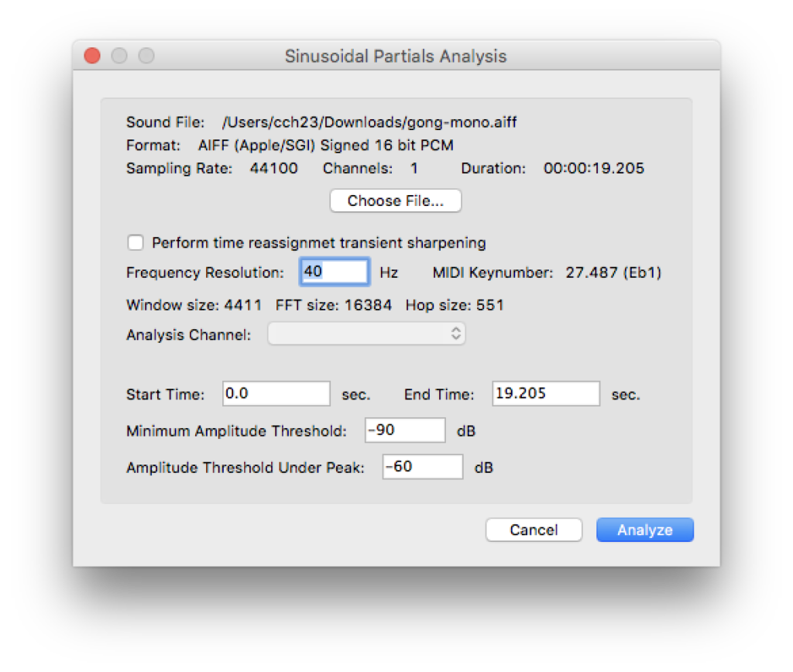Click the Choose File... button
The image size is (793, 672).
click(x=395, y=201)
